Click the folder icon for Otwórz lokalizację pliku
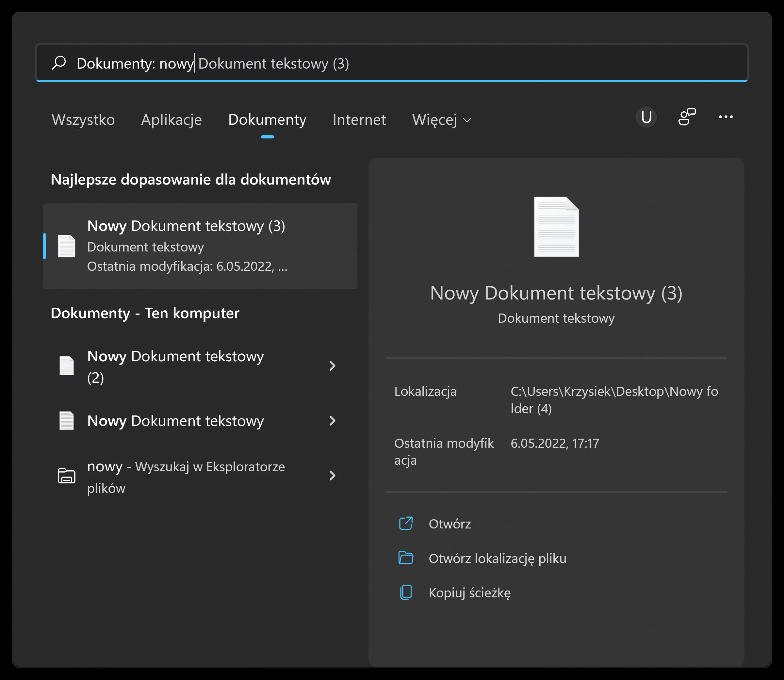Image resolution: width=784 pixels, height=680 pixels. pyautogui.click(x=406, y=558)
